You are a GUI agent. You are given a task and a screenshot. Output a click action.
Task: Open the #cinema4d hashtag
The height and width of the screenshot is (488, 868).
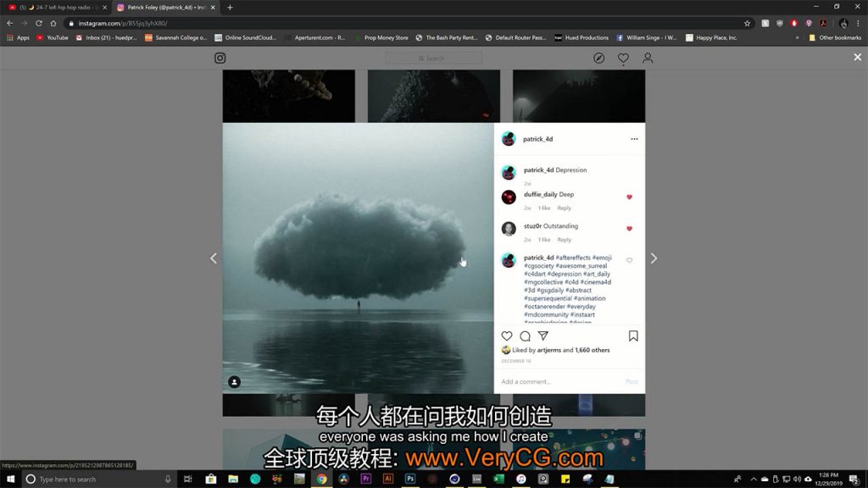pos(596,282)
